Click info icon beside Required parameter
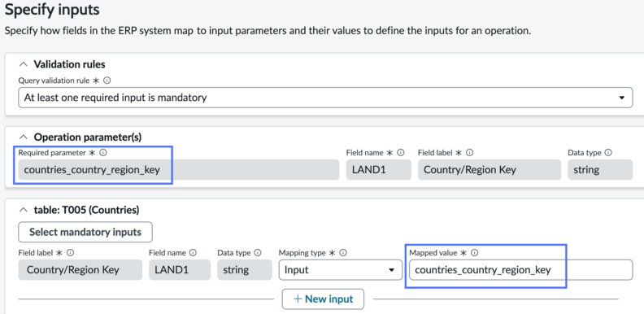This screenshot has height=314, width=644. pos(103,152)
